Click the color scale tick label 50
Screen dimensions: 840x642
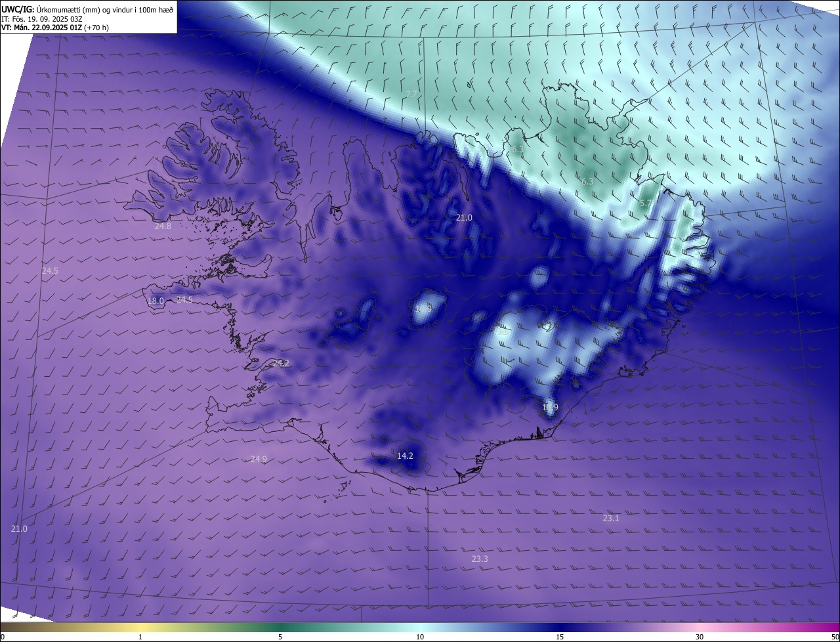coord(835,637)
